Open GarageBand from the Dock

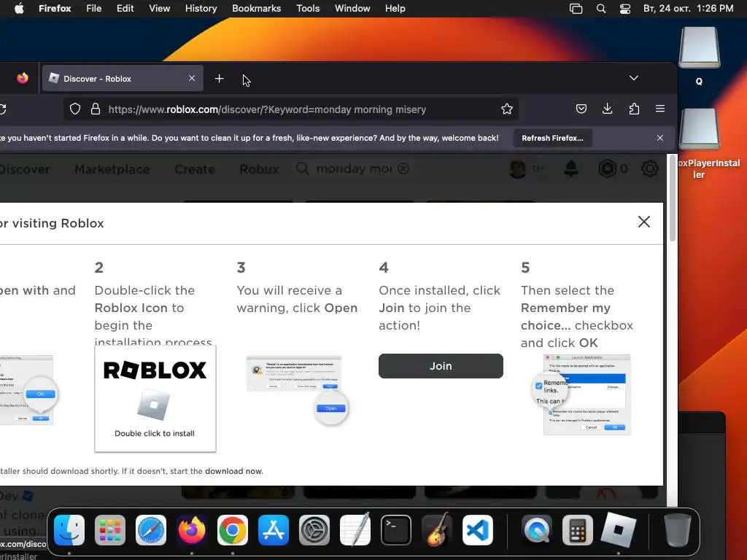[436, 530]
